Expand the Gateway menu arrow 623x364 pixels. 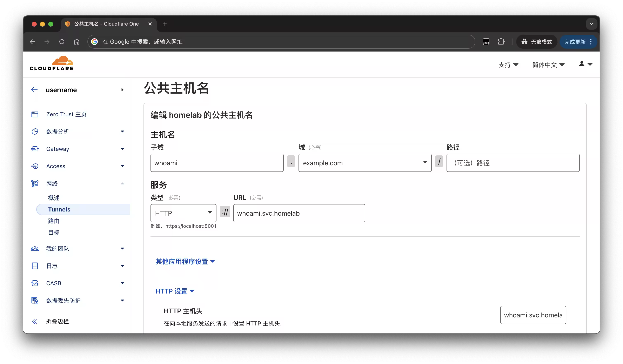(122, 149)
